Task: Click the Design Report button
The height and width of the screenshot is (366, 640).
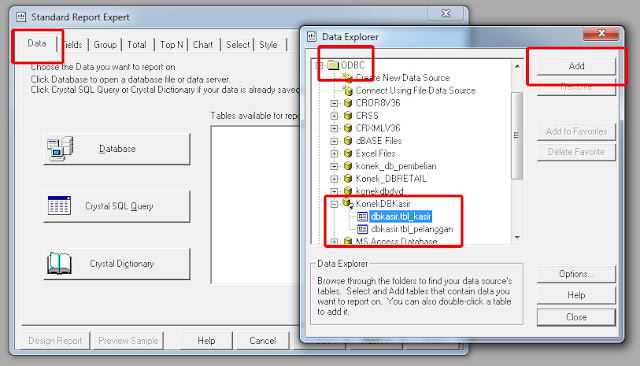Action: (x=55, y=341)
